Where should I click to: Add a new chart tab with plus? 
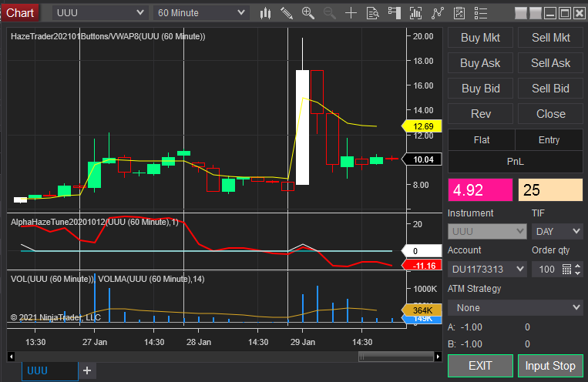tap(87, 370)
